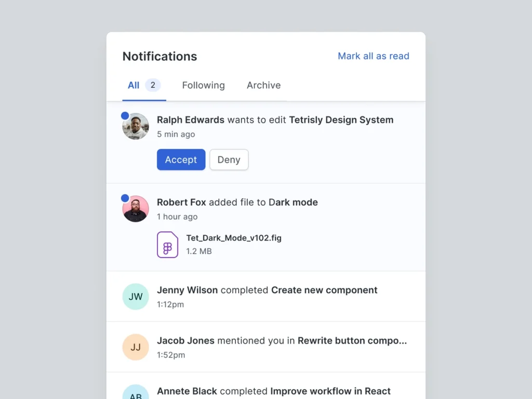Click Jacob Jones' JJ initials avatar
Image resolution: width=532 pixels, height=399 pixels.
136,347
